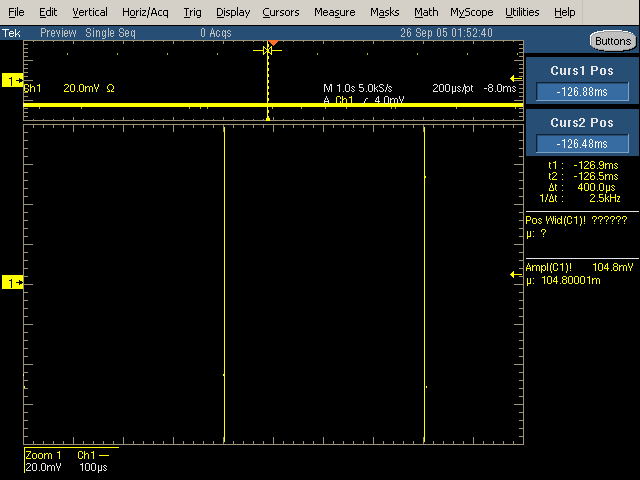Image resolution: width=640 pixels, height=480 pixels.
Task: Select the channel 1 marker in overview
Action: (x=13, y=79)
